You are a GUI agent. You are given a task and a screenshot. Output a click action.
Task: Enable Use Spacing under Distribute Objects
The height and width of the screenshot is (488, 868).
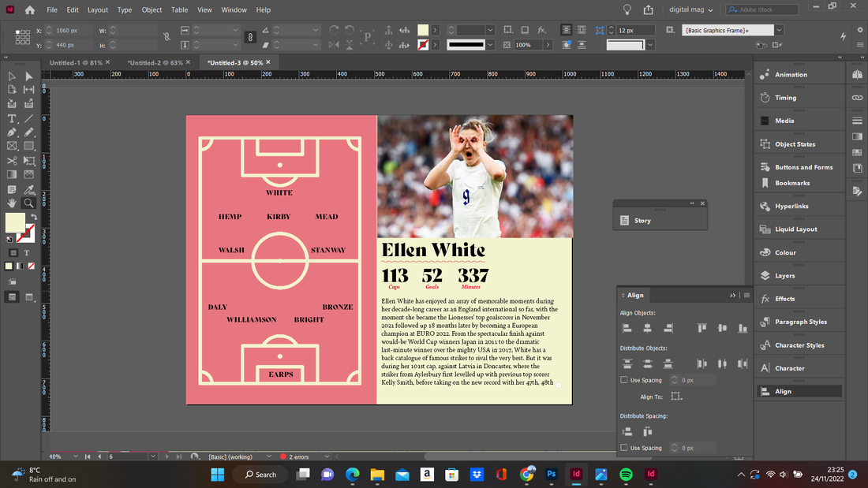pyautogui.click(x=624, y=380)
